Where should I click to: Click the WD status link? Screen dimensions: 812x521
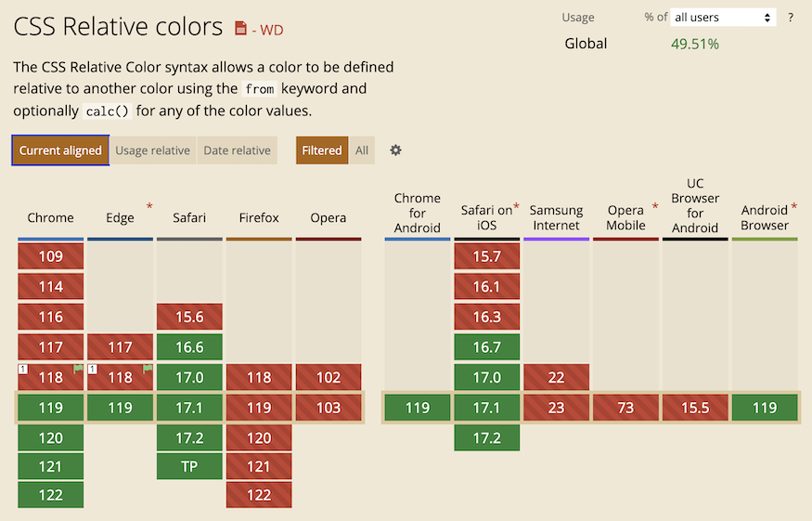pyautogui.click(x=271, y=30)
